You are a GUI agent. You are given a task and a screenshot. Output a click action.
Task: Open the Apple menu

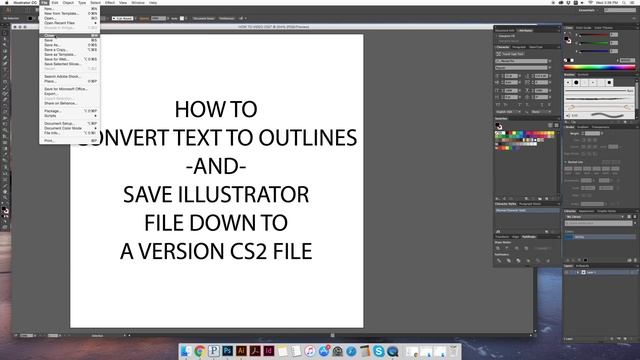7,2
